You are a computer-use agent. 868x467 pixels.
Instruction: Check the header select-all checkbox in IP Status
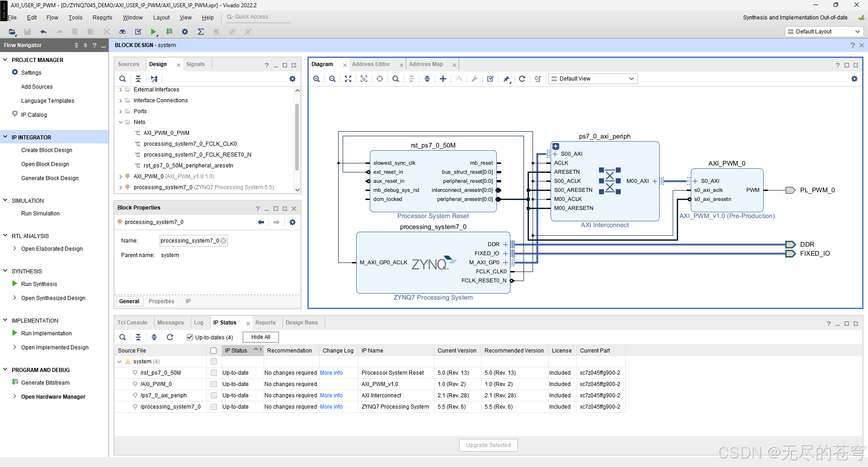[x=213, y=351]
